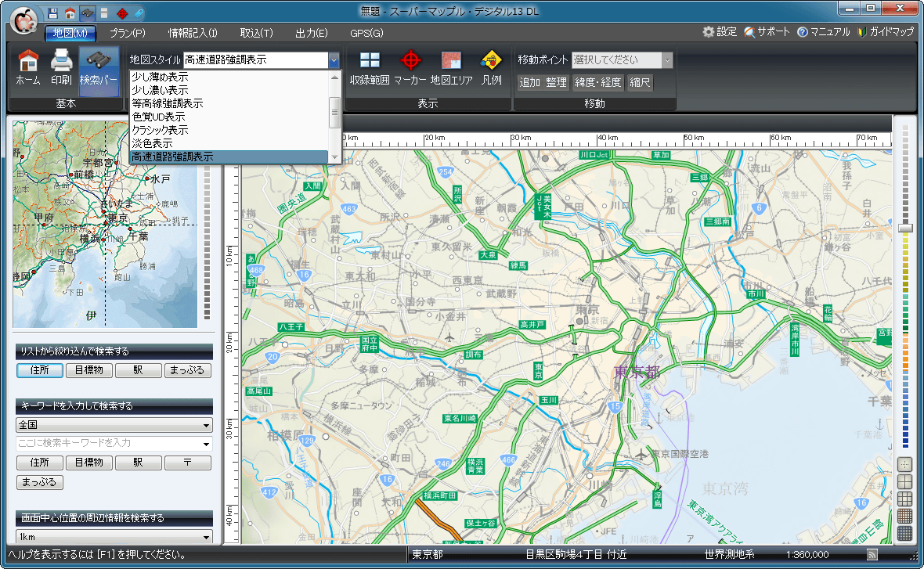Open 設定 settings gear
Image resolution: width=924 pixels, height=569 pixels.
pyautogui.click(x=720, y=32)
